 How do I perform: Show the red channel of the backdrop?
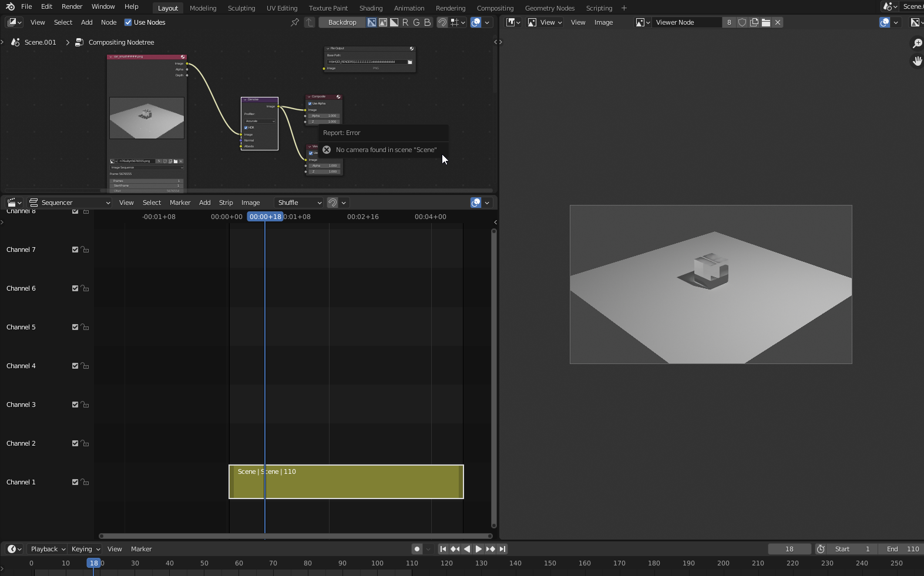tap(405, 22)
